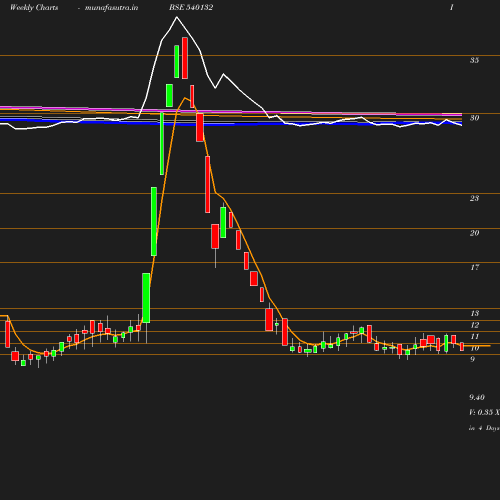
Task: Click the "in 4 Days" text
Action: pyautogui.click(x=484, y=428)
